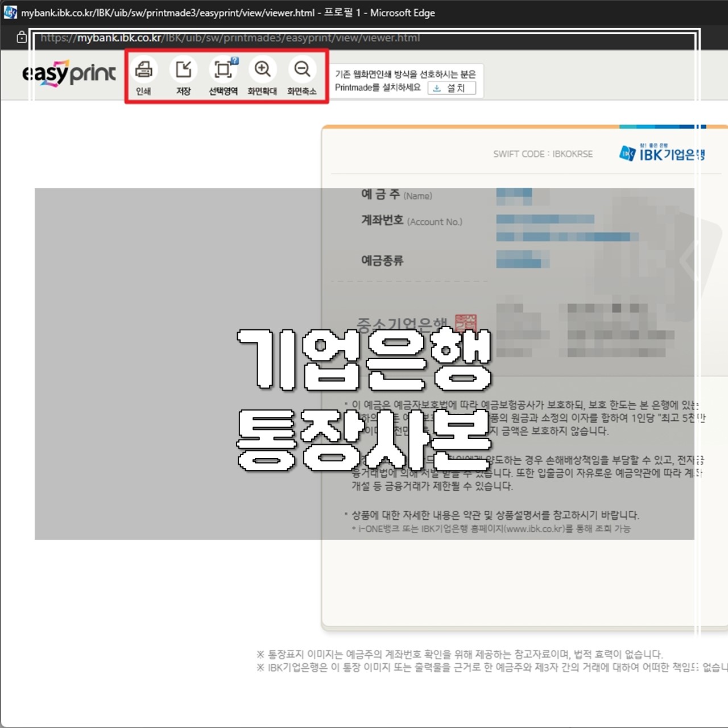Image resolution: width=728 pixels, height=728 pixels.
Task: Click the Printmade를 설치하세요 text
Action: tap(378, 88)
